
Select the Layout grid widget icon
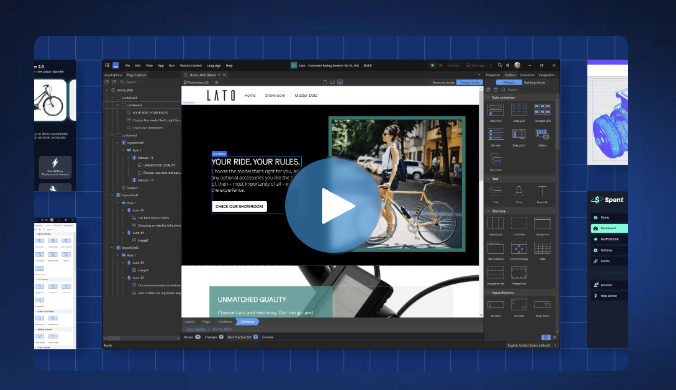point(495,223)
